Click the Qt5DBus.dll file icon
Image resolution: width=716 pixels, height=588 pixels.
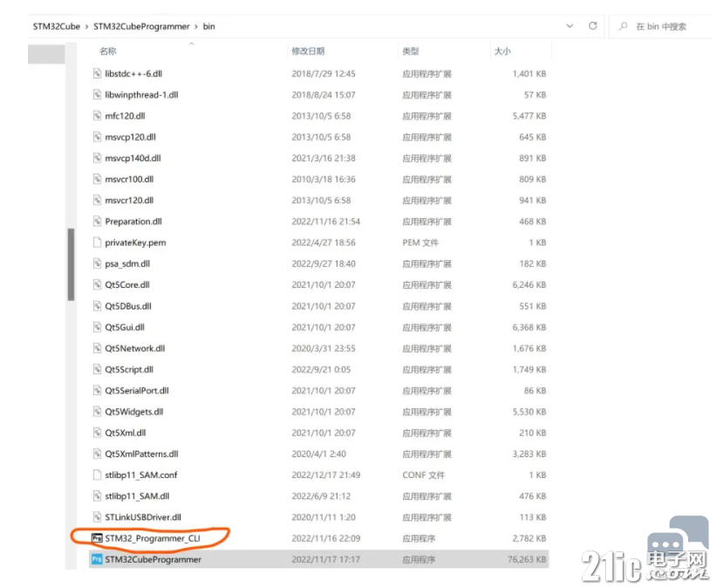pos(97,305)
